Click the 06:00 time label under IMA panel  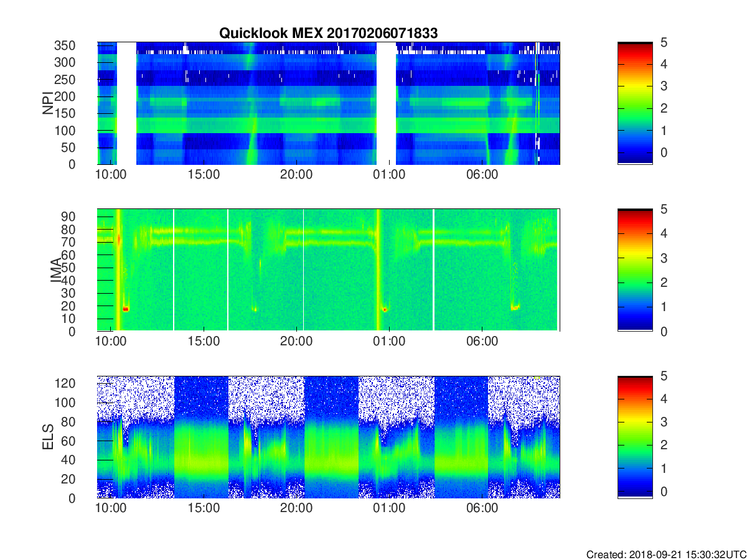(x=482, y=342)
